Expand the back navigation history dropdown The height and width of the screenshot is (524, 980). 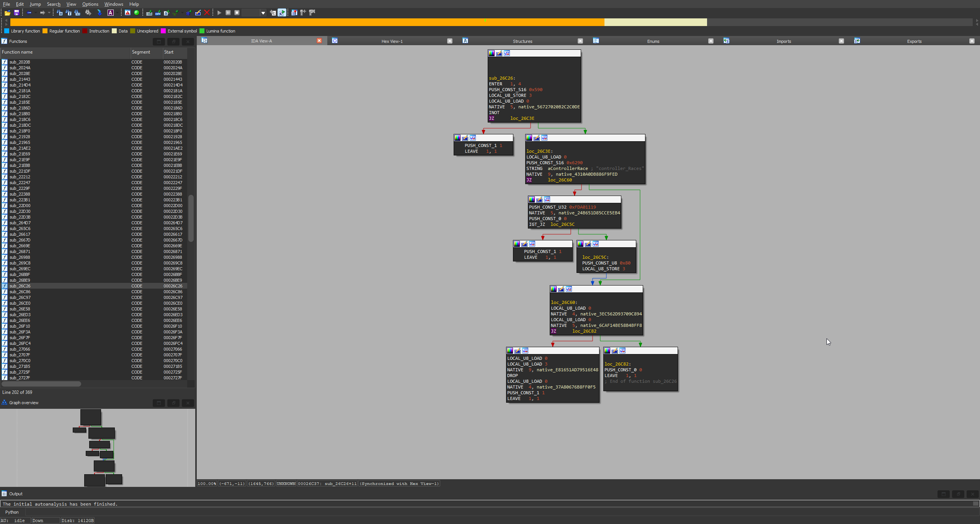35,13
